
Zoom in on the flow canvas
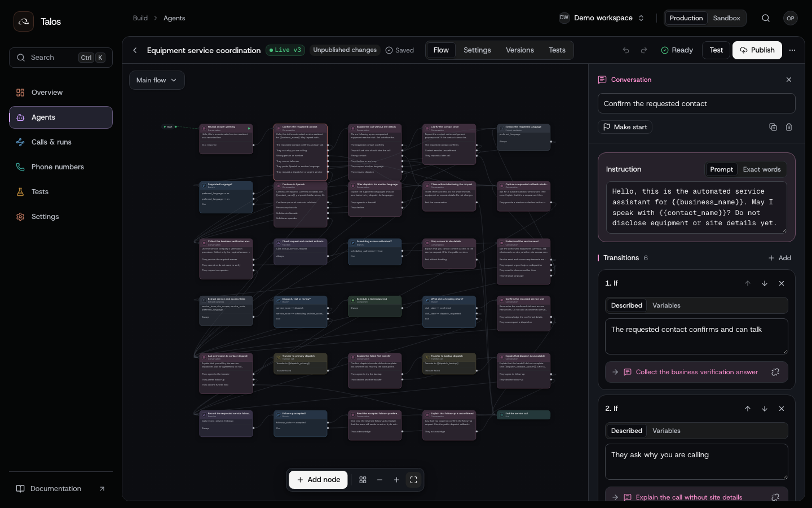(396, 480)
